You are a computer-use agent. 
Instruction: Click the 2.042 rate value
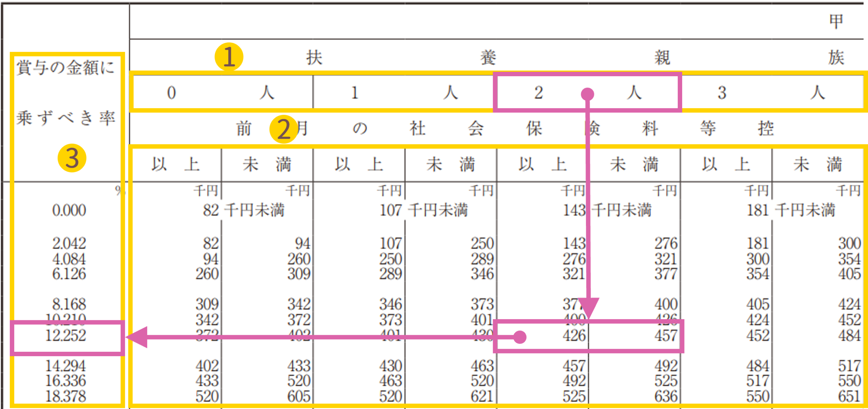pos(69,243)
